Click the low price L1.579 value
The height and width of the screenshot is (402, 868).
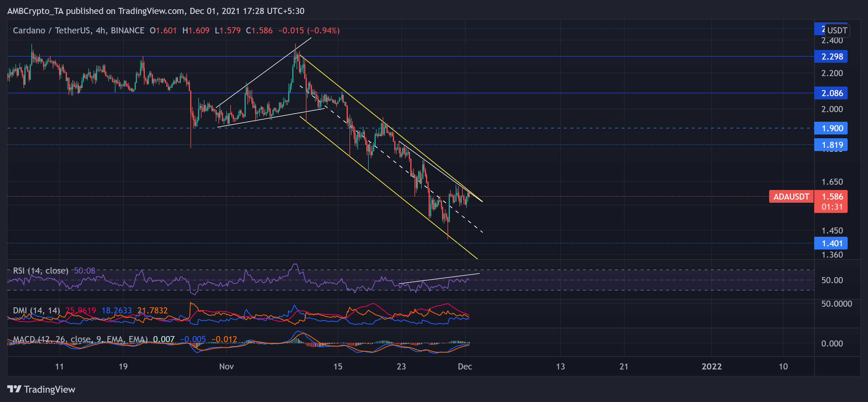click(x=227, y=30)
